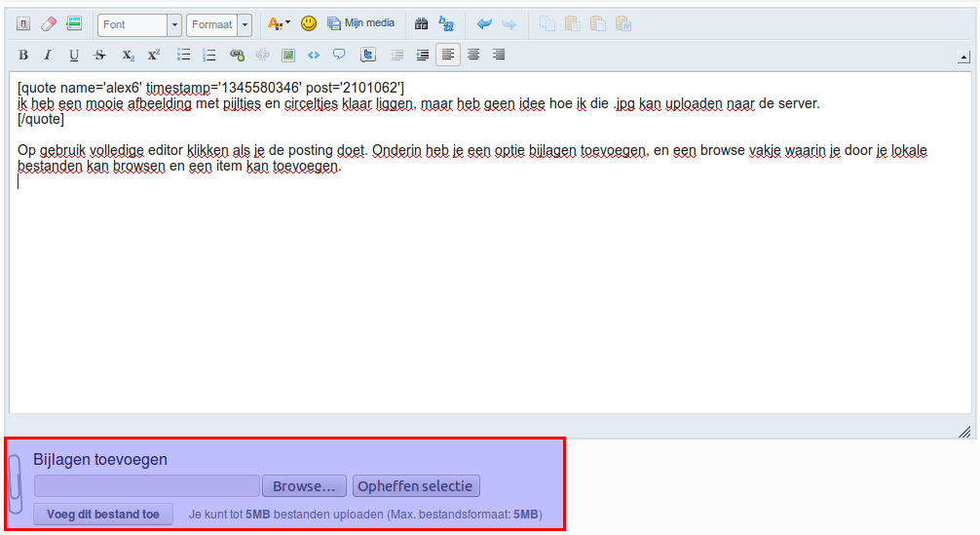Insert a smiley emoticon
The width and height of the screenshot is (980, 535).
point(308,23)
